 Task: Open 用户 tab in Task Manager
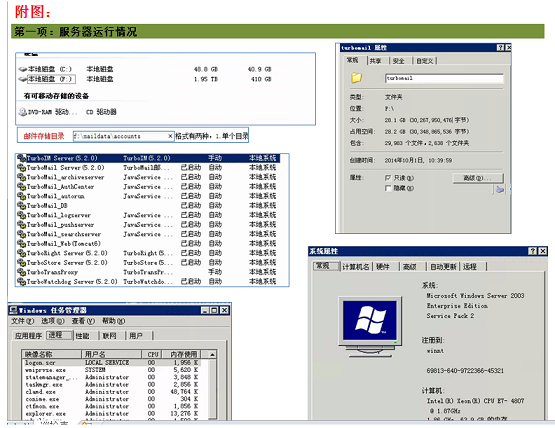tap(136, 336)
